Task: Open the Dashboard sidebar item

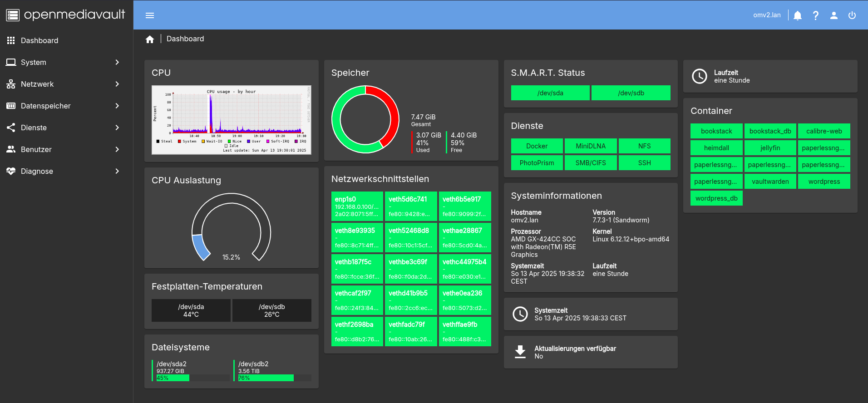Action: (39, 40)
